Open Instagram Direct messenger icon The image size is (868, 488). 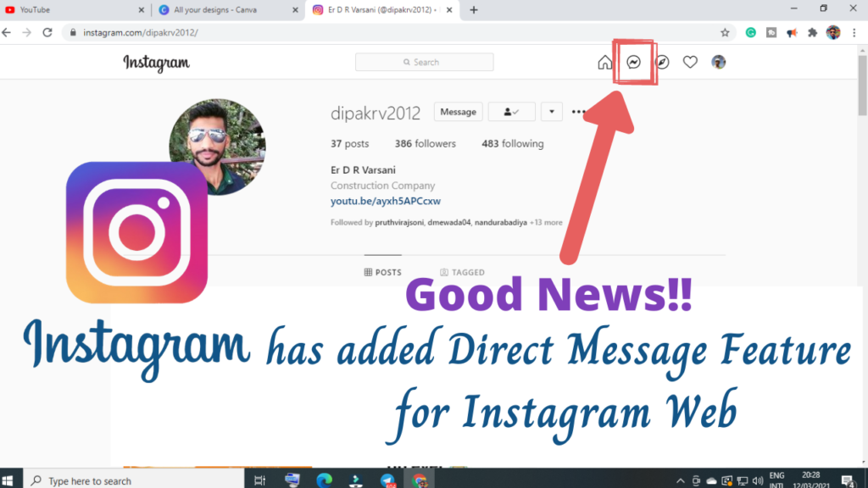tap(633, 63)
